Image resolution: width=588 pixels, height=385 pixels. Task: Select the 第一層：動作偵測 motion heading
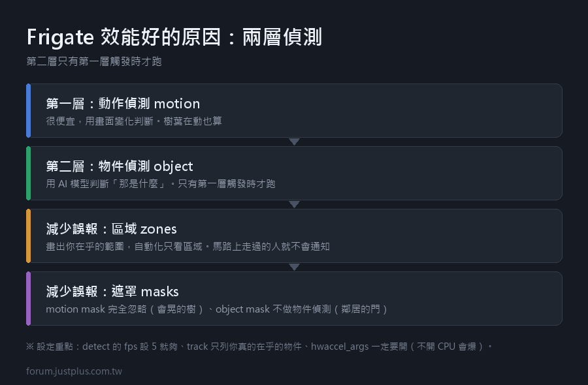click(x=123, y=104)
